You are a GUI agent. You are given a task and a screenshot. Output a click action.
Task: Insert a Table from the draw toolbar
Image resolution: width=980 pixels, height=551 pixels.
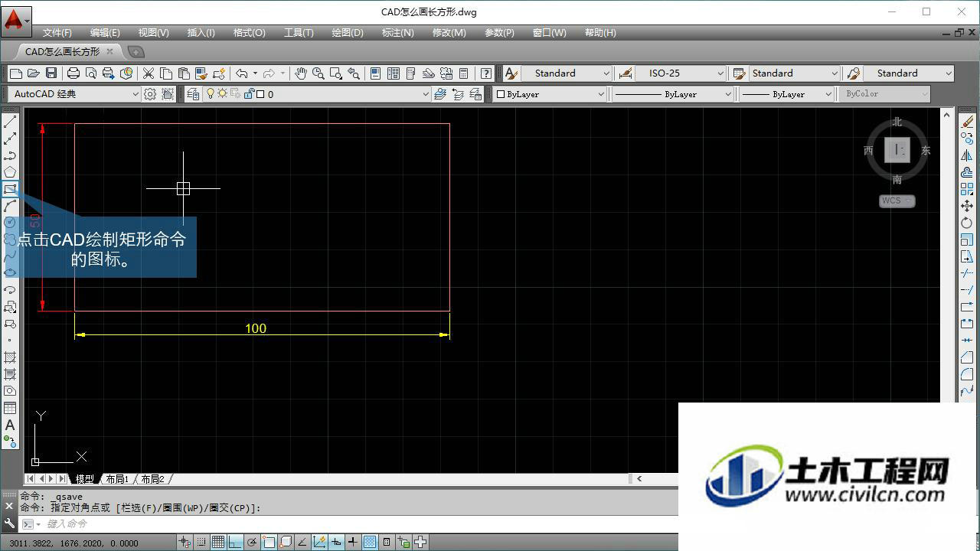pyautogui.click(x=10, y=408)
